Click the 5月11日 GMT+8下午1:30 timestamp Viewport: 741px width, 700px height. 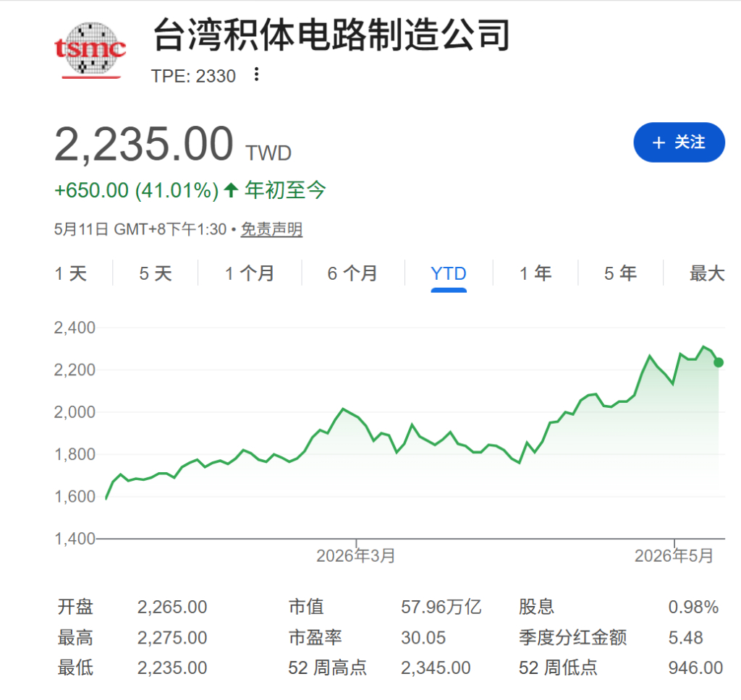click(x=140, y=229)
